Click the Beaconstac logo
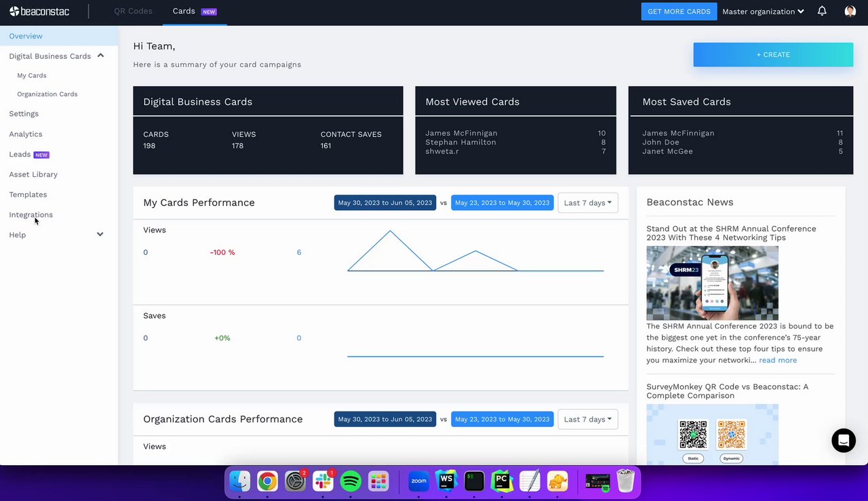Screen dimensions: 868x501 click(x=39, y=12)
